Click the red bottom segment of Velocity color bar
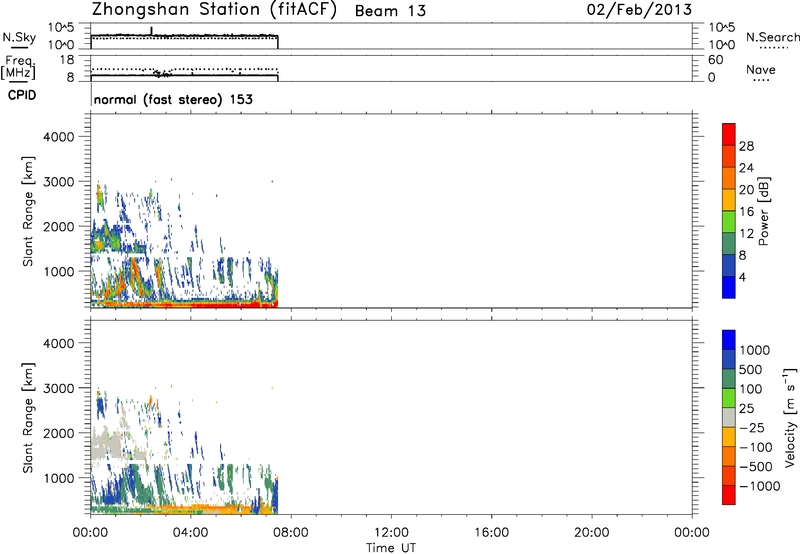 [x=729, y=494]
